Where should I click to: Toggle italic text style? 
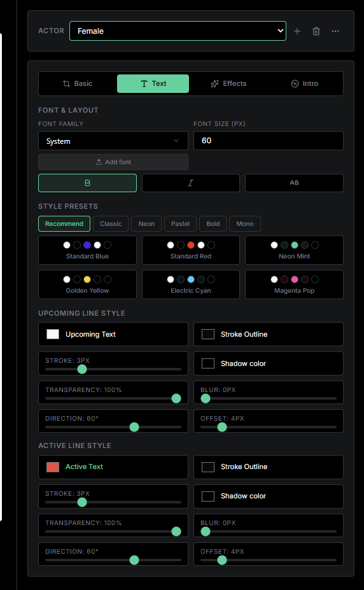tap(191, 183)
